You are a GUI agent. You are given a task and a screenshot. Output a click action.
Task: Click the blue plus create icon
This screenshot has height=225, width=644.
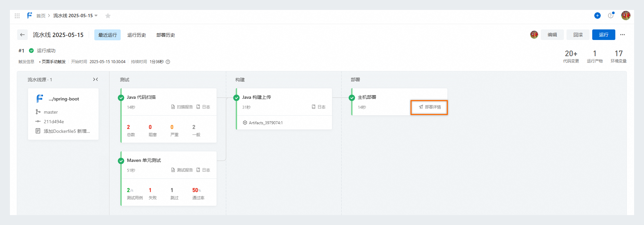597,16
